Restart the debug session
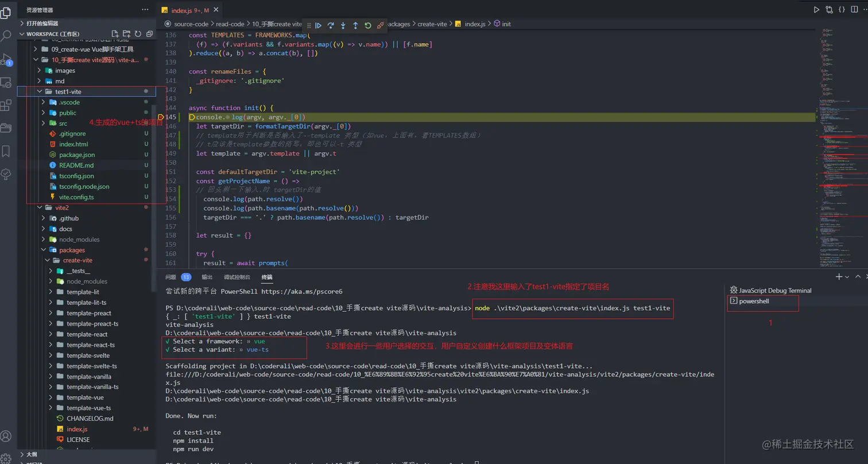 point(368,25)
